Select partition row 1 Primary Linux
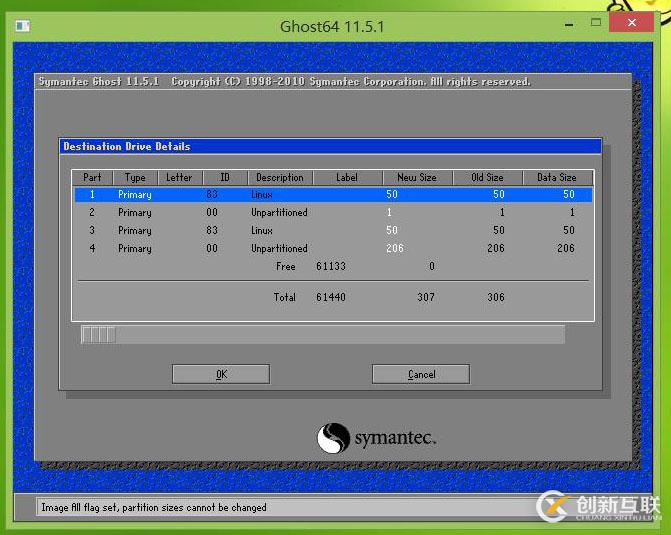 [x=333, y=194]
